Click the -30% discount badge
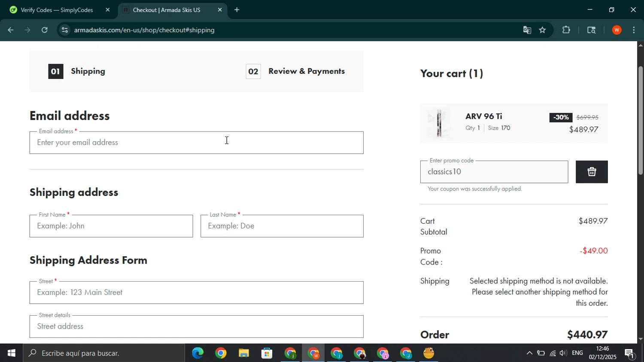644x362 pixels. tap(561, 117)
